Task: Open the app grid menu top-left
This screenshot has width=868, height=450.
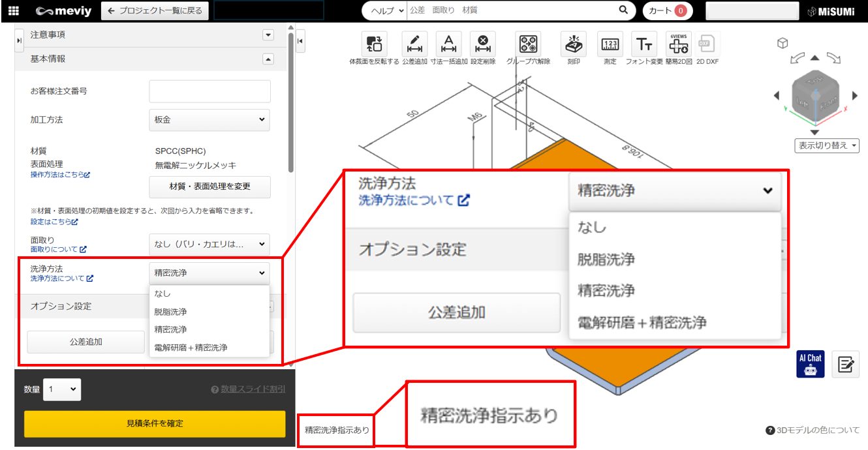Action: pyautogui.click(x=14, y=10)
